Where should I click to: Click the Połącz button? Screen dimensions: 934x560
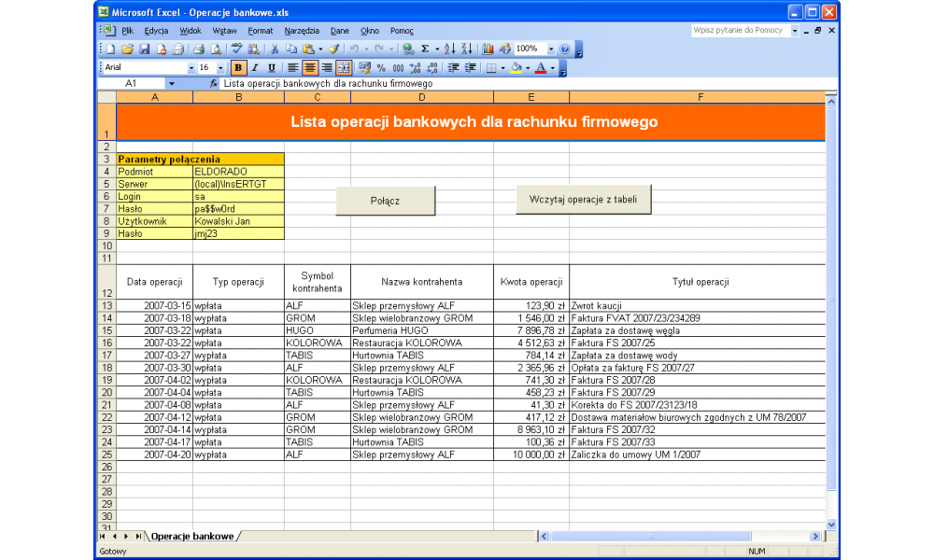[386, 202]
